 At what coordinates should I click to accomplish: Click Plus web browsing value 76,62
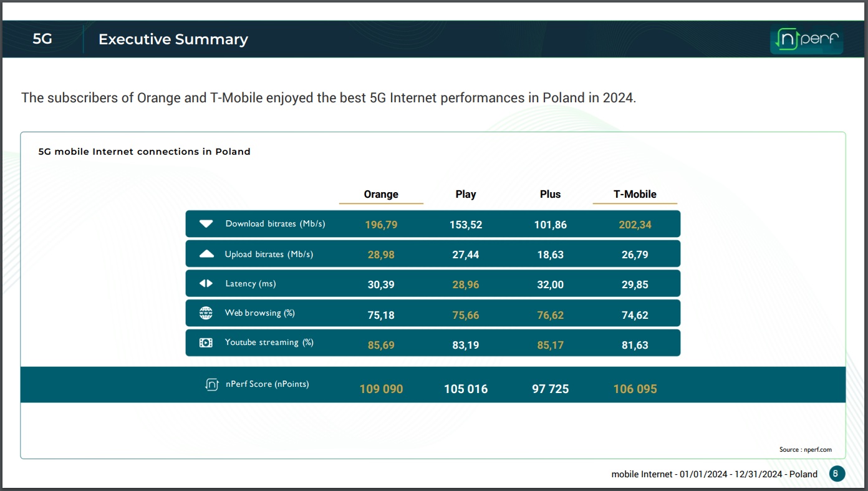551,315
